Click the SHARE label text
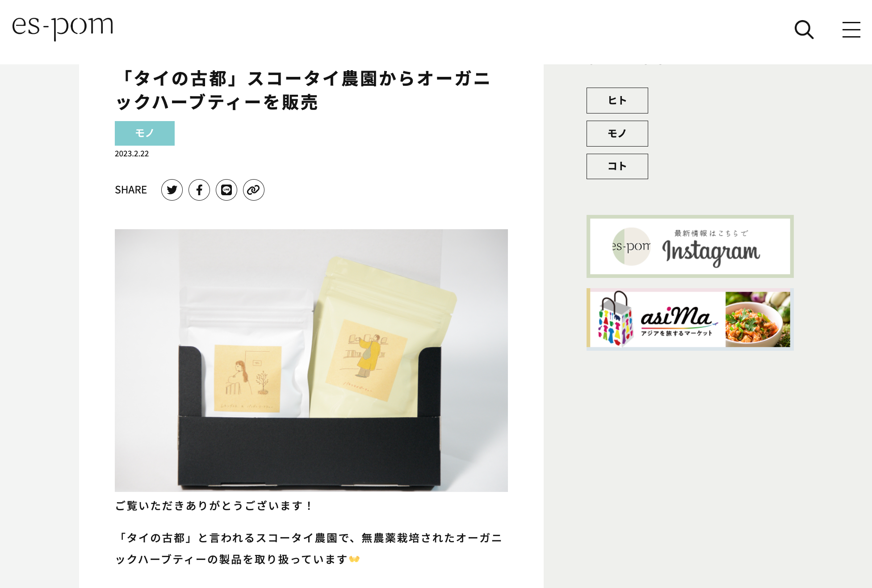 (131, 190)
